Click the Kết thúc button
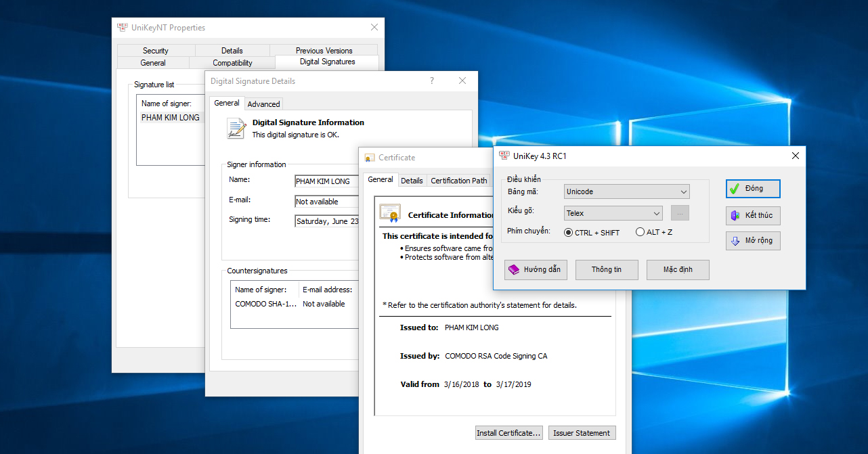This screenshot has height=454, width=868. [x=753, y=216]
